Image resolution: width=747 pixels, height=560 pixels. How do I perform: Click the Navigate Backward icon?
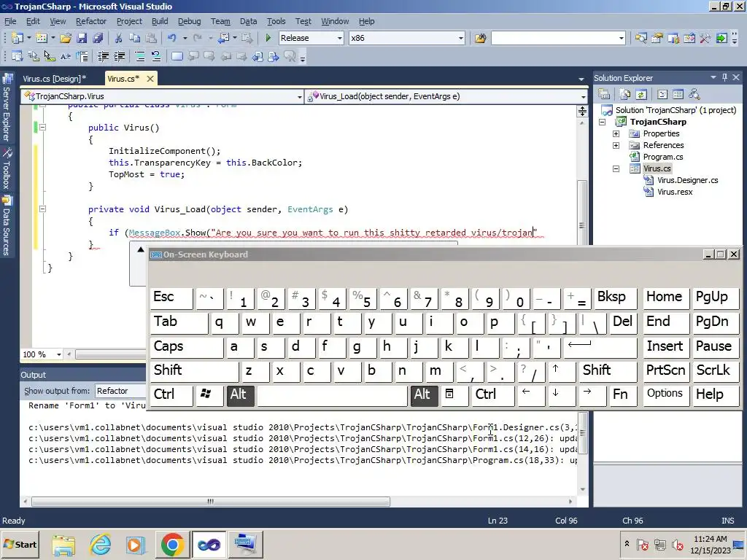click(x=223, y=38)
